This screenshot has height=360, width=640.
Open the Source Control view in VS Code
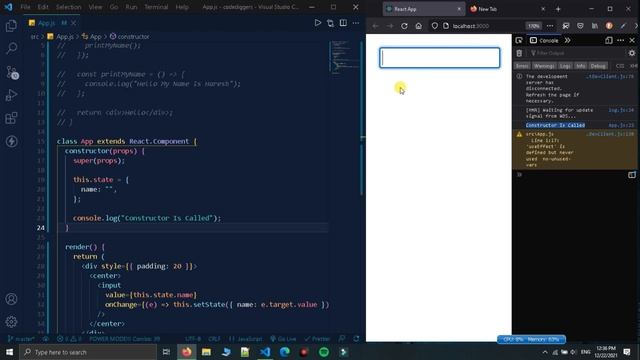click(x=11, y=72)
